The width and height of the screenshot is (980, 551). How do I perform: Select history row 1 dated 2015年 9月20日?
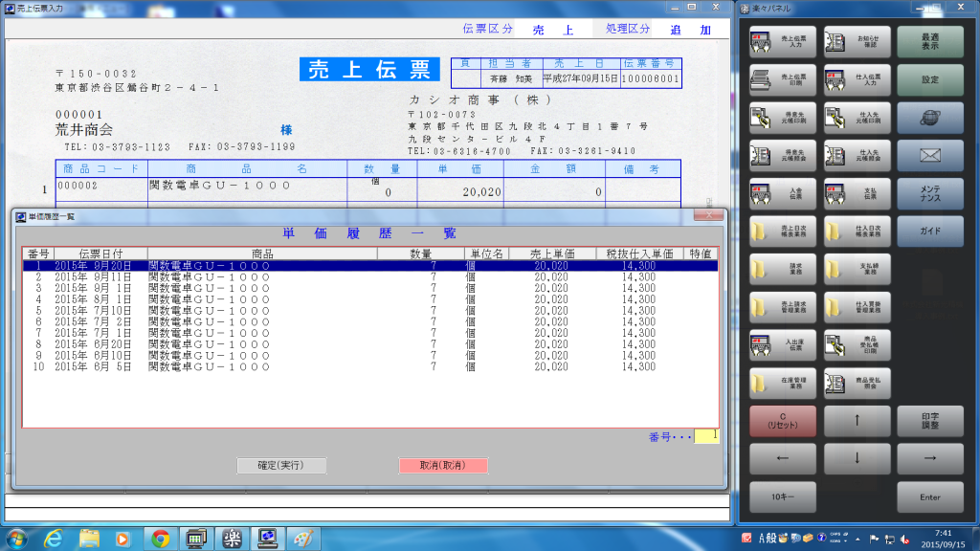pos(370,266)
